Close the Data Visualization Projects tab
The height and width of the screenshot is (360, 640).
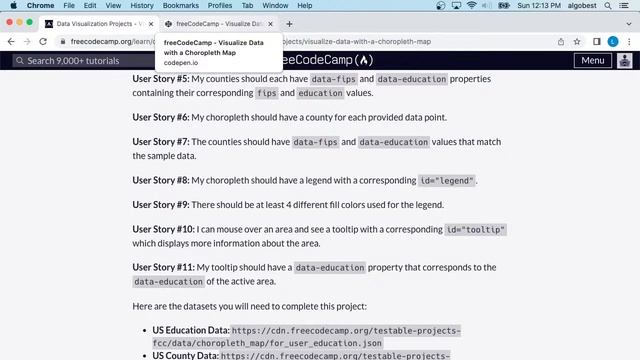[151, 24]
